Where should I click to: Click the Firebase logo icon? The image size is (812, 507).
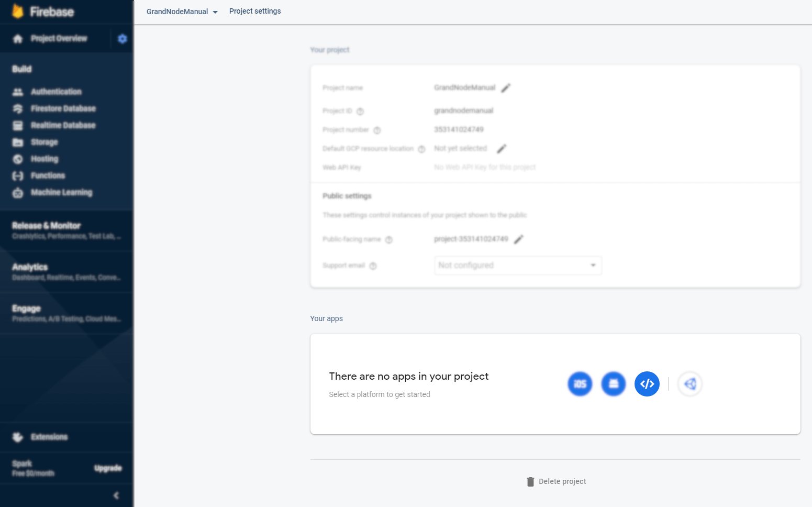click(18, 11)
